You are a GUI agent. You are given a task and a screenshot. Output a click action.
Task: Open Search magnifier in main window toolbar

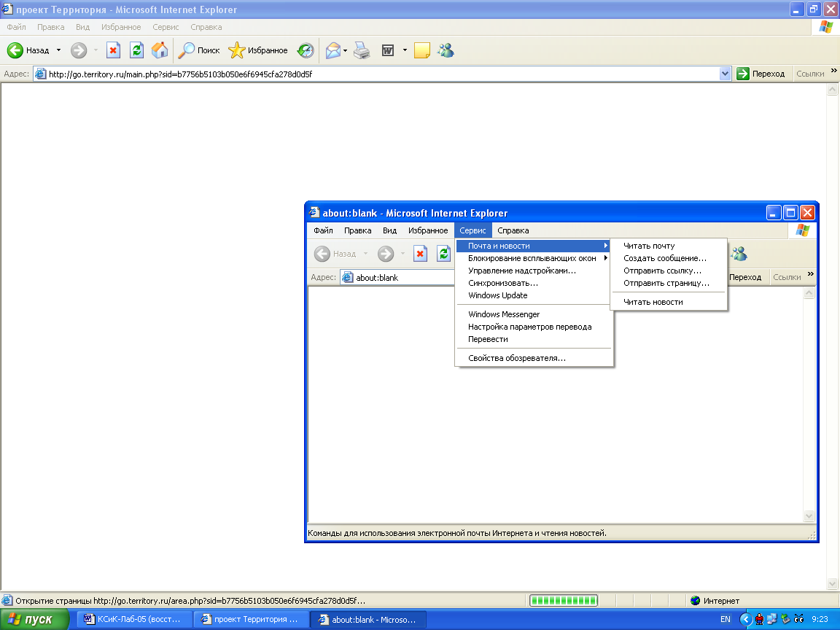click(x=186, y=50)
